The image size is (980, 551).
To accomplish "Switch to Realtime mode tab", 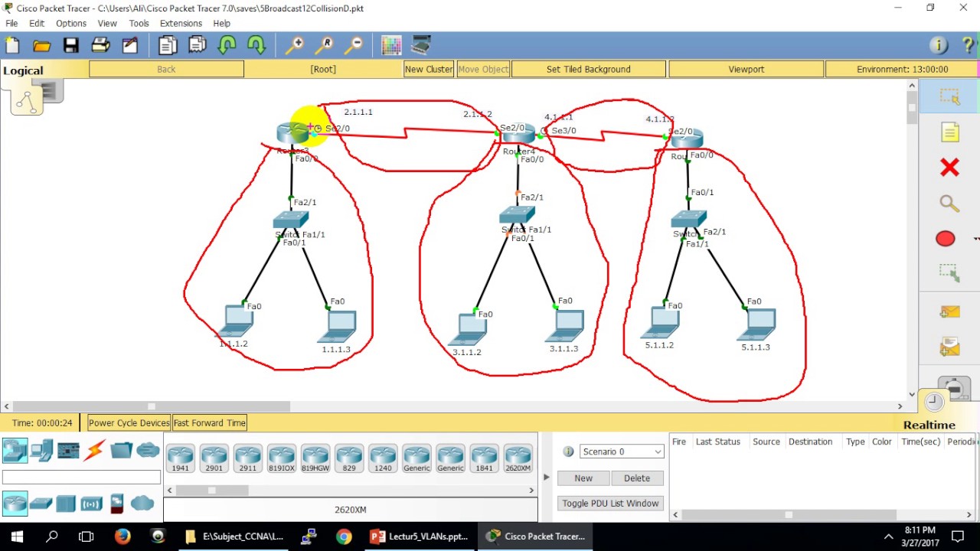I will click(x=929, y=425).
